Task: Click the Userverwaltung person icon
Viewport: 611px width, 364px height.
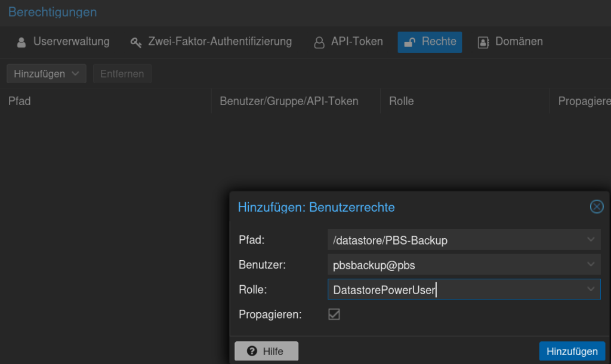Action: (x=21, y=42)
